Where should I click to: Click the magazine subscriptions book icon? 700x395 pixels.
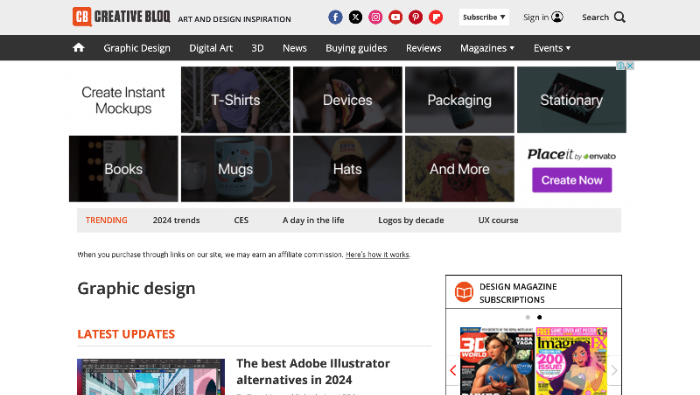coord(464,292)
